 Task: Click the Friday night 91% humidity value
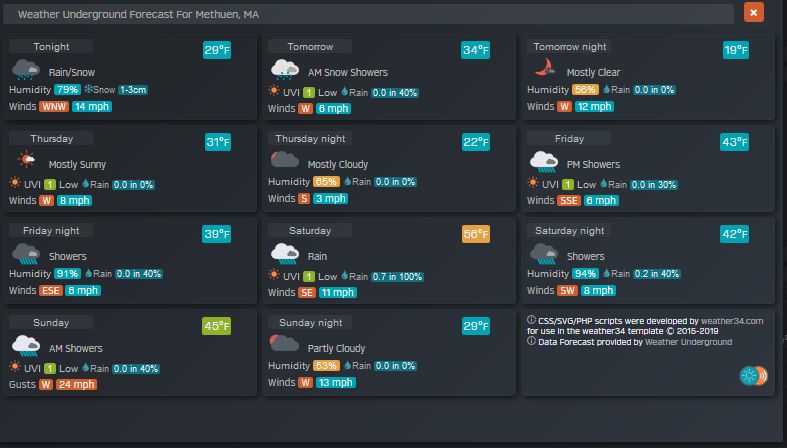click(x=67, y=274)
